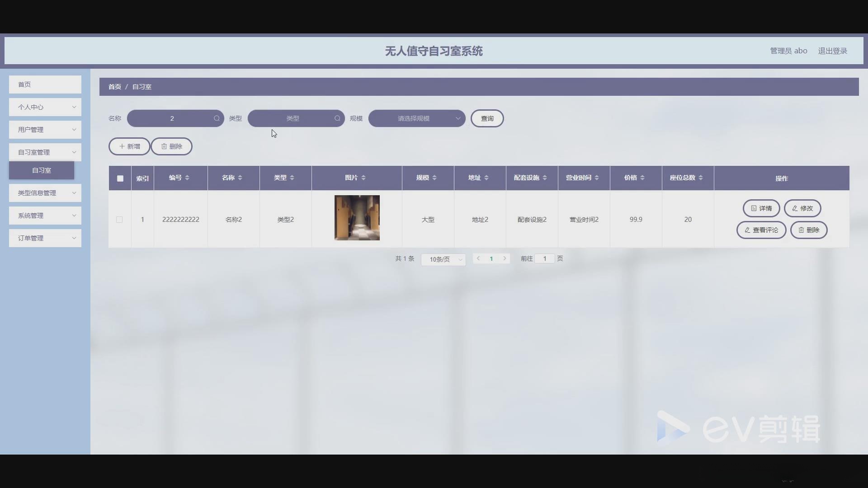Viewport: 868px width, 488px height.
Task: Open the 10条/页 page size dropdown
Action: coord(443,259)
